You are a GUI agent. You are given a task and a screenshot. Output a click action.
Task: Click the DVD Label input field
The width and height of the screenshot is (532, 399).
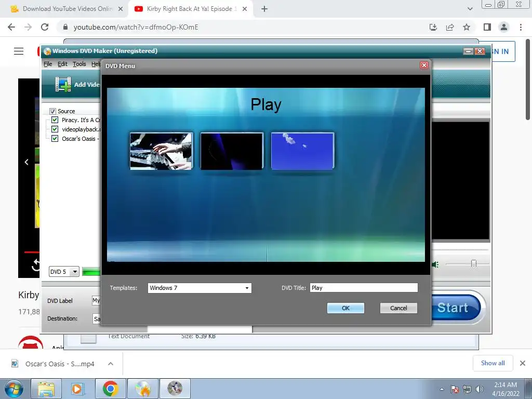coord(96,301)
